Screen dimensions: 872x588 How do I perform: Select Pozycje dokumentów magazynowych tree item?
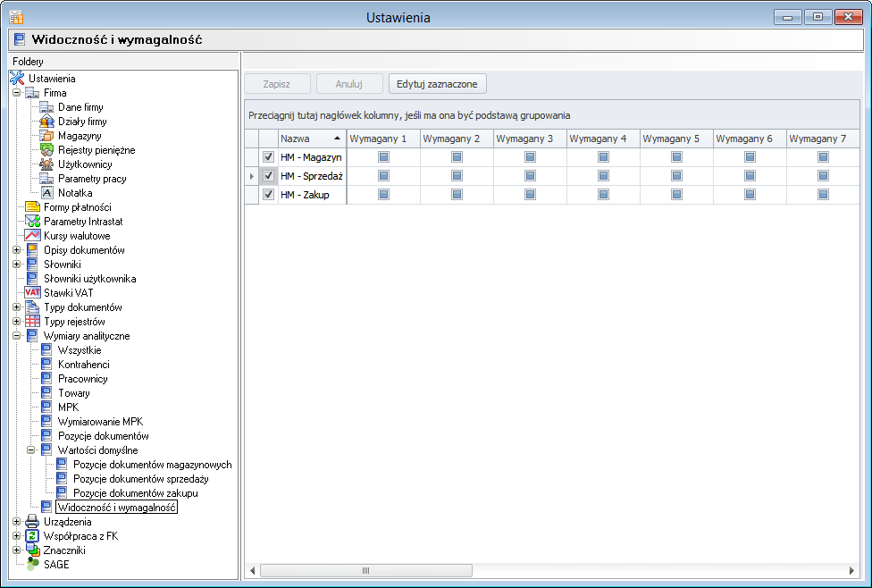pos(153,465)
